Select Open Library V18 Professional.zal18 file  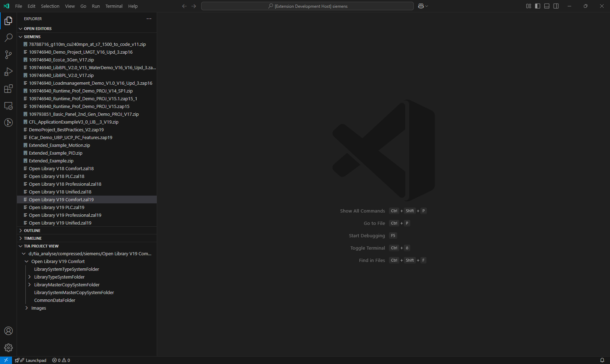[x=87, y=184]
